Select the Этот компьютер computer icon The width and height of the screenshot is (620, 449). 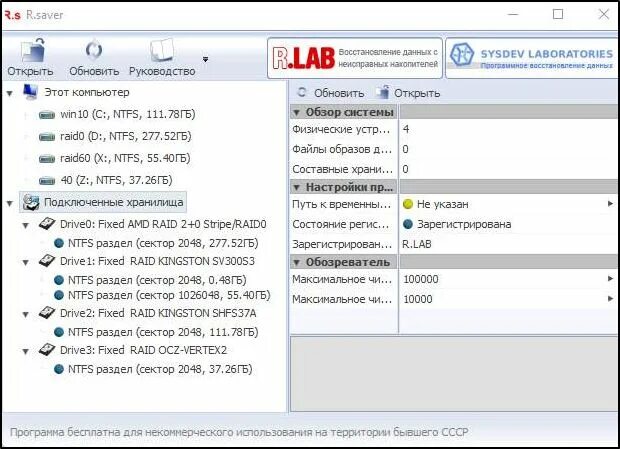(x=30, y=92)
